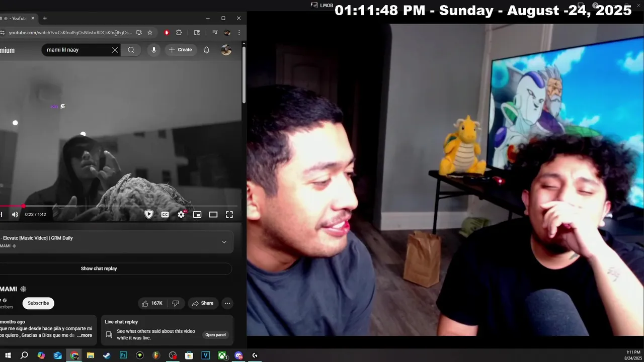644x362 pixels.
Task: Toggle closed captions on the video
Action: pos(165,215)
